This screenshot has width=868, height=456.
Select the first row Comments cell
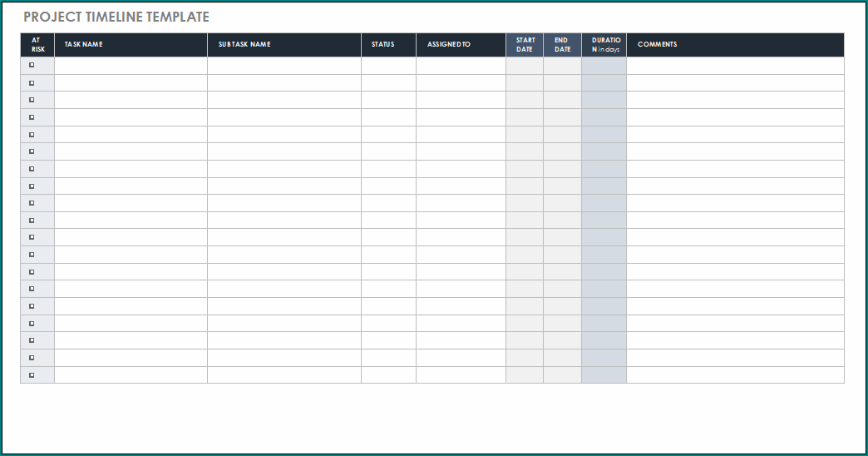(x=735, y=66)
